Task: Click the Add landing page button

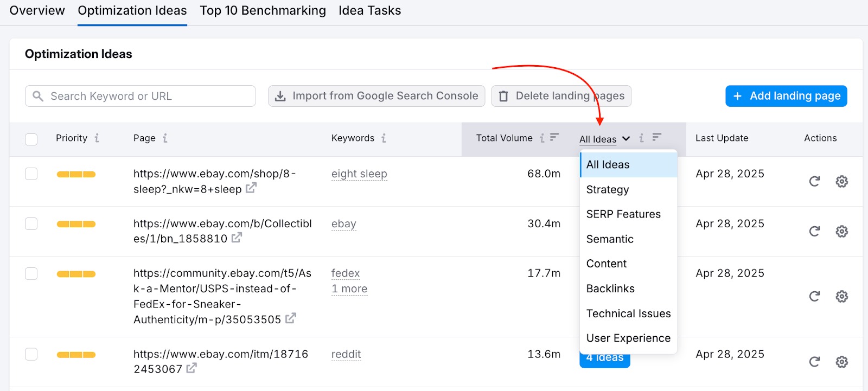Action: [x=786, y=96]
